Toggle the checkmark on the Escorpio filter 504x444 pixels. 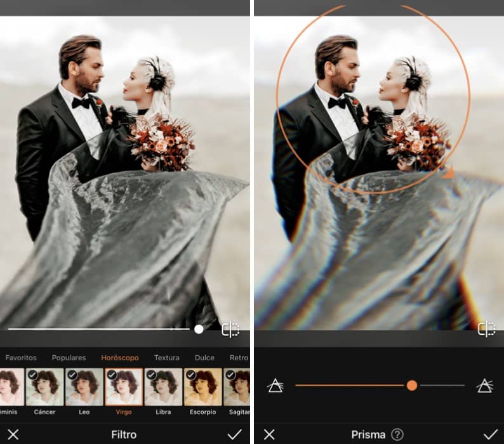click(191, 375)
